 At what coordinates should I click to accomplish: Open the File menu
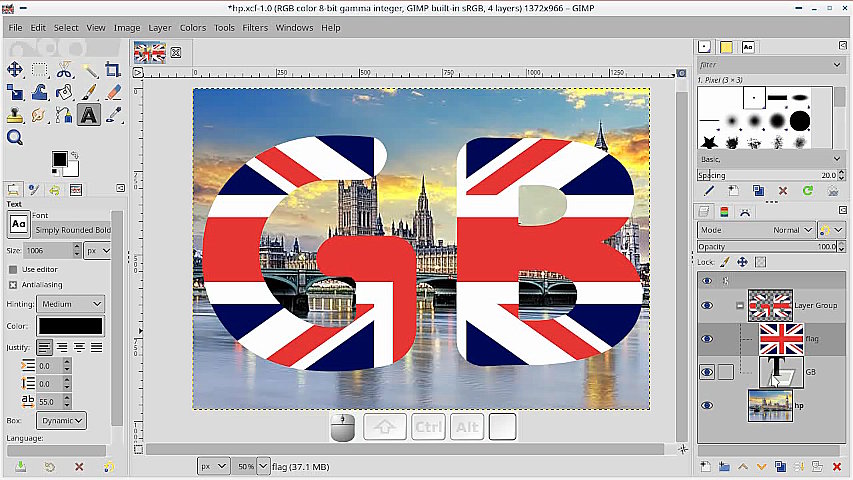click(x=15, y=28)
